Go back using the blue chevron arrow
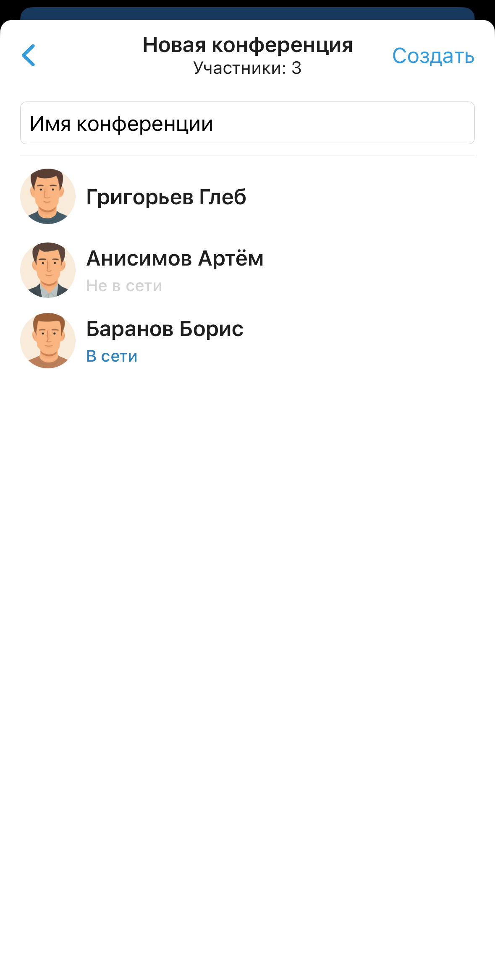The image size is (495, 980). point(29,55)
